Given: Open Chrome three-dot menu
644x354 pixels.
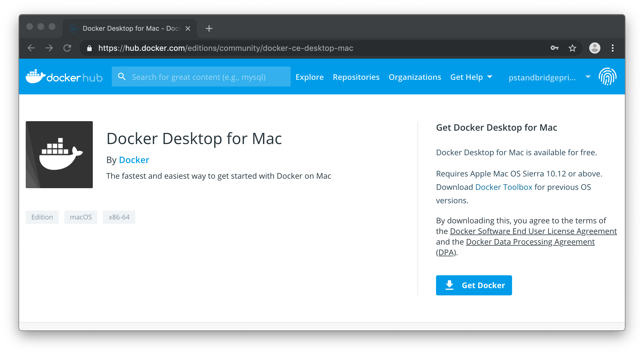Looking at the screenshot, I should pyautogui.click(x=612, y=48).
